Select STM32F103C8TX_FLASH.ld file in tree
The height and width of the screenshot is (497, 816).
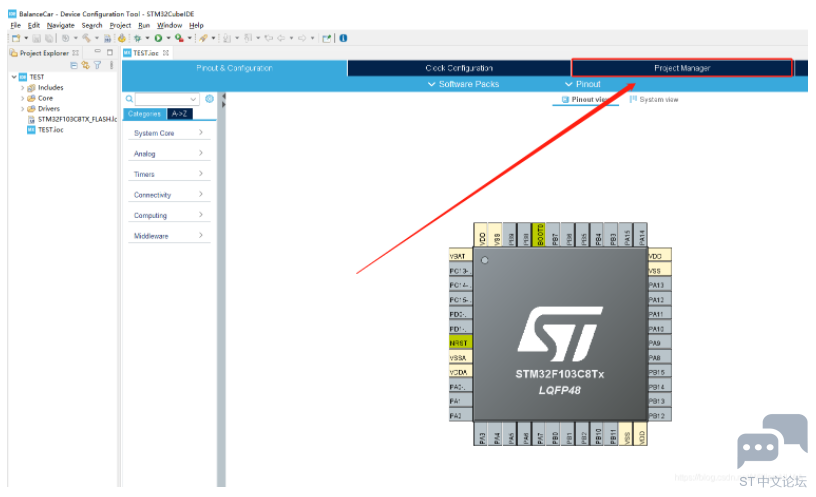pos(72,119)
